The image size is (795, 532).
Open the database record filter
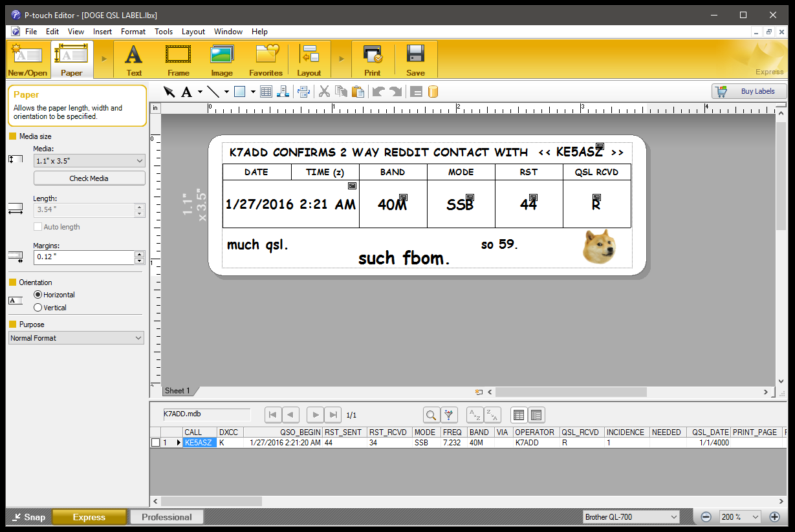tap(448, 414)
